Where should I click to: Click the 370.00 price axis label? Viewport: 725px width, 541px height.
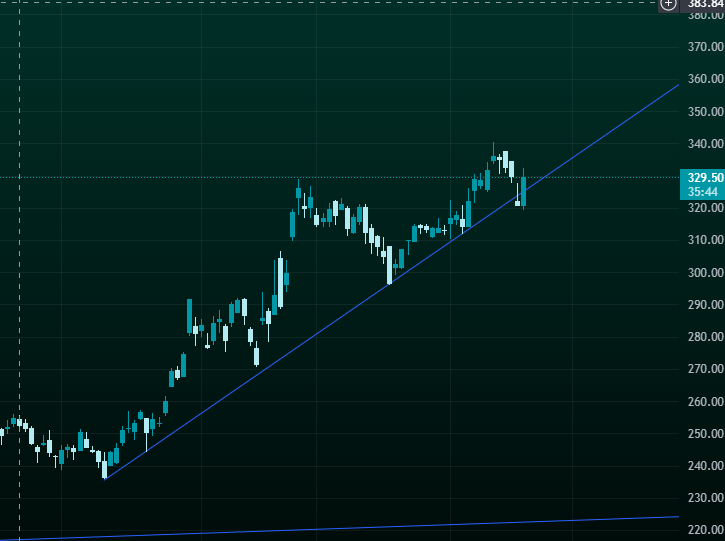click(x=706, y=47)
